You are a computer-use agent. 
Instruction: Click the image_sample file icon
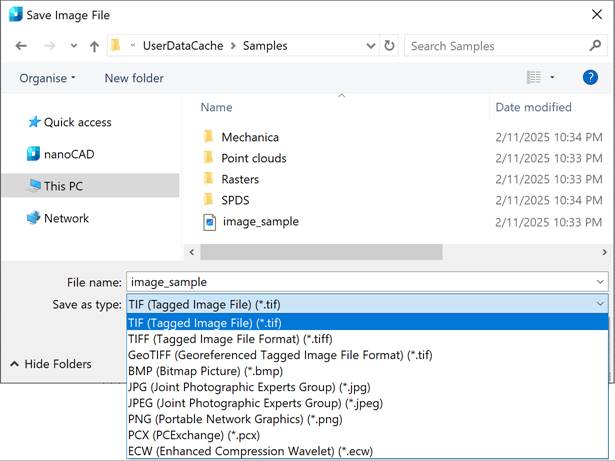tap(209, 222)
